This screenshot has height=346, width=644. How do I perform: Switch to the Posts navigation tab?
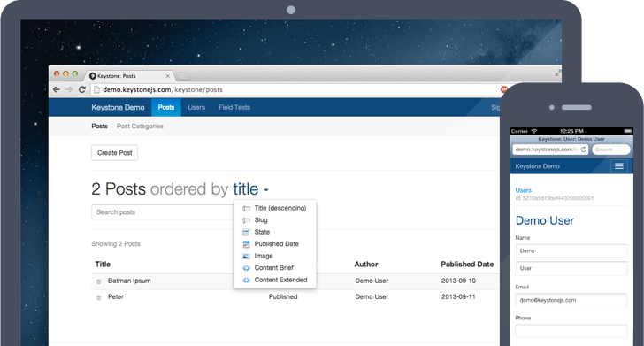click(166, 107)
